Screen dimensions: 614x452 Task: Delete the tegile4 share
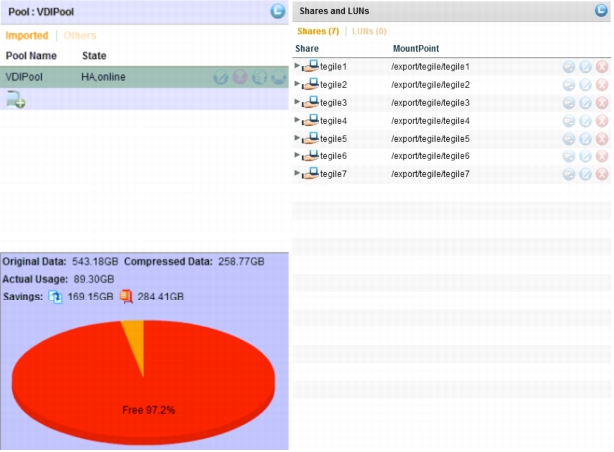[x=602, y=121]
